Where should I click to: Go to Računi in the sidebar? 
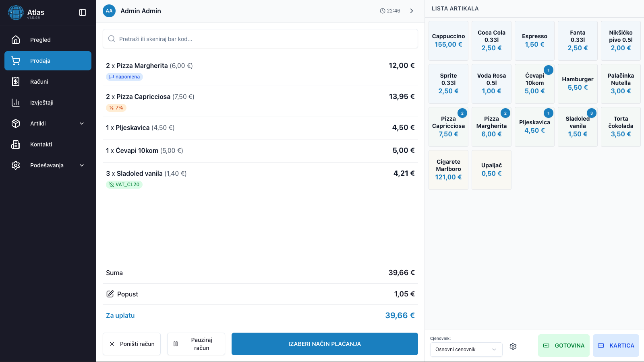click(39, 82)
